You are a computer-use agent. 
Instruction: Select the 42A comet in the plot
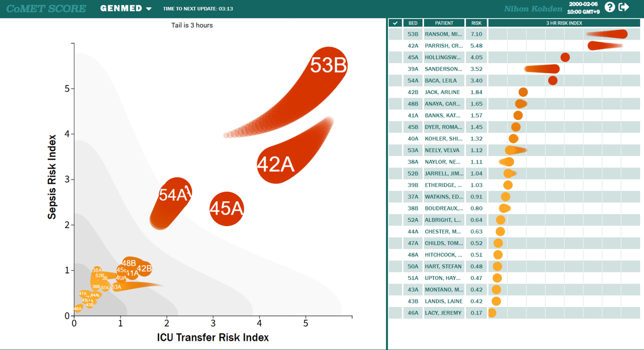coord(276,164)
